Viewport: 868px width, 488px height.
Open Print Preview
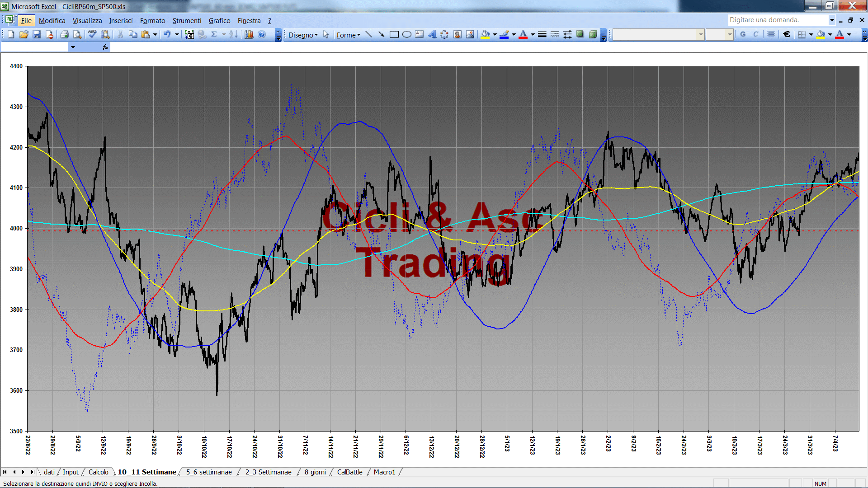point(77,34)
